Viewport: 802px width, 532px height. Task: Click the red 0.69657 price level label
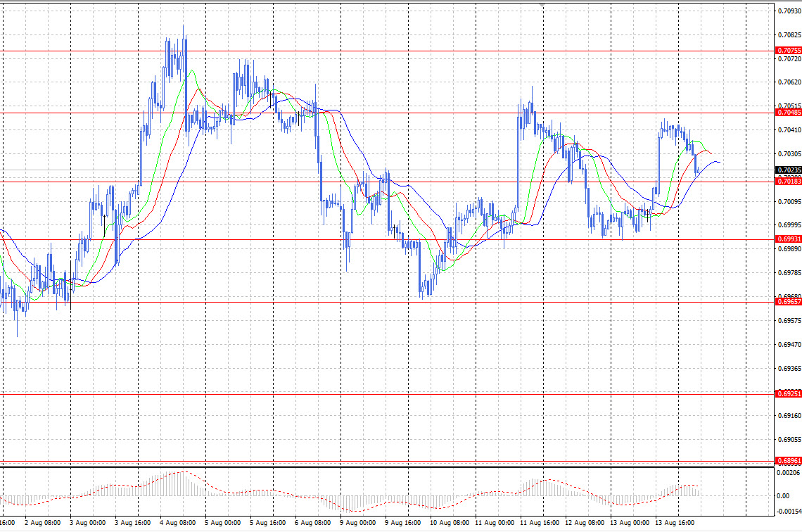[x=789, y=303]
